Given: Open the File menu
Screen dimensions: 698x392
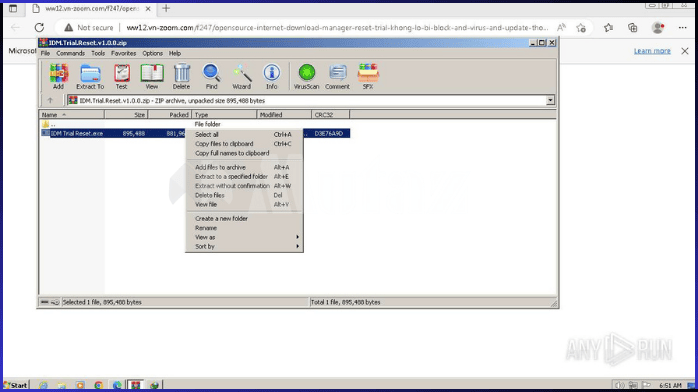Looking at the screenshot, I should (x=45, y=53).
